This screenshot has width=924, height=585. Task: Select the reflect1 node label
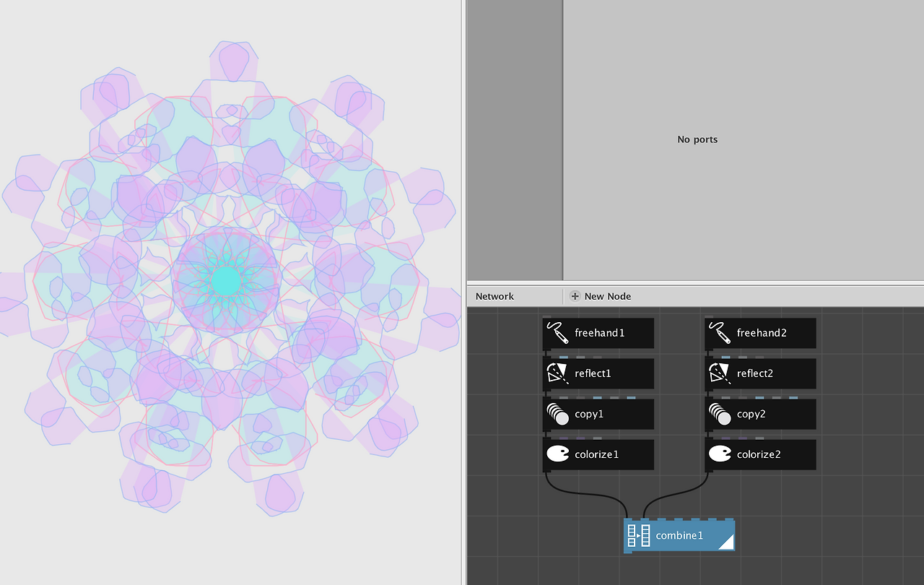coord(593,373)
